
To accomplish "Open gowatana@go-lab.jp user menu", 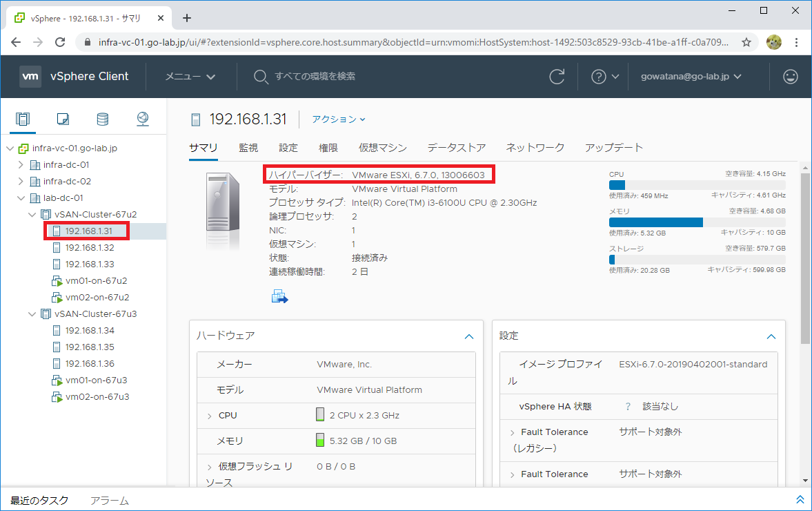I will pyautogui.click(x=691, y=77).
